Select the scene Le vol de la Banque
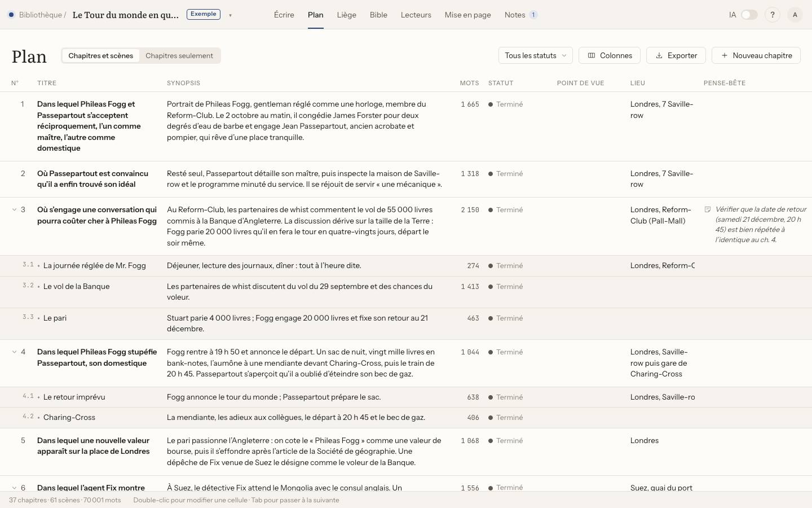This screenshot has width=812, height=508. [x=77, y=286]
